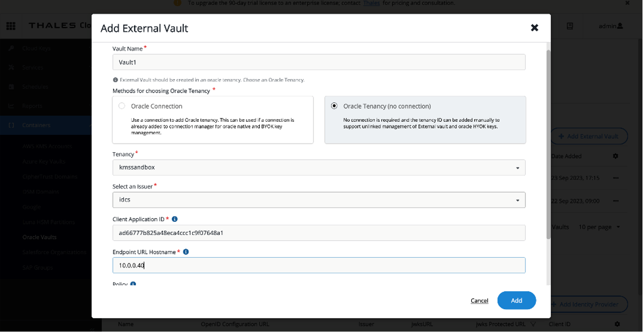
Task: Open the column settings gear on the vaults table
Action: tap(616, 156)
